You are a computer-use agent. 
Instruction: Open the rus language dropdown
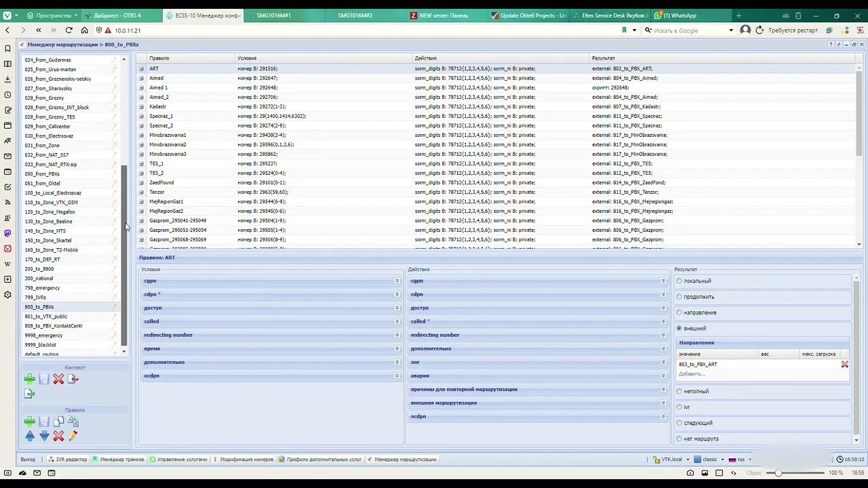pos(740,460)
